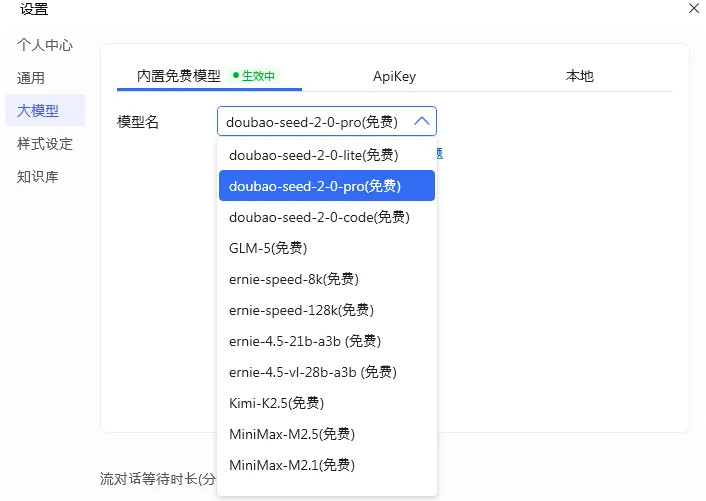Screen dimensions: 706x501
Task: Choose doubao-seed-2-0-code(免费) option
Action: 327,217
